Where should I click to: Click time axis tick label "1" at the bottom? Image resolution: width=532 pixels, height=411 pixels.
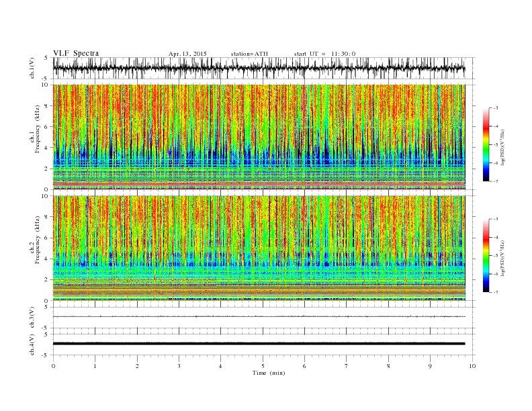tap(95, 366)
